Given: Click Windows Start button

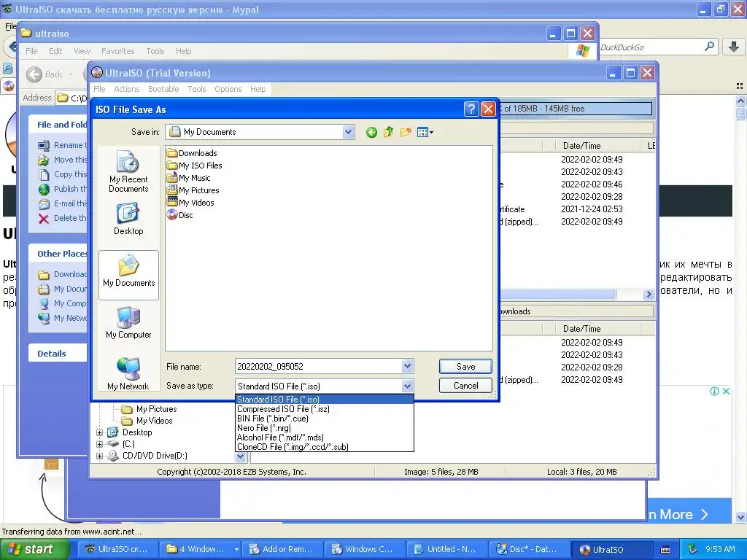Looking at the screenshot, I should click(35, 549).
